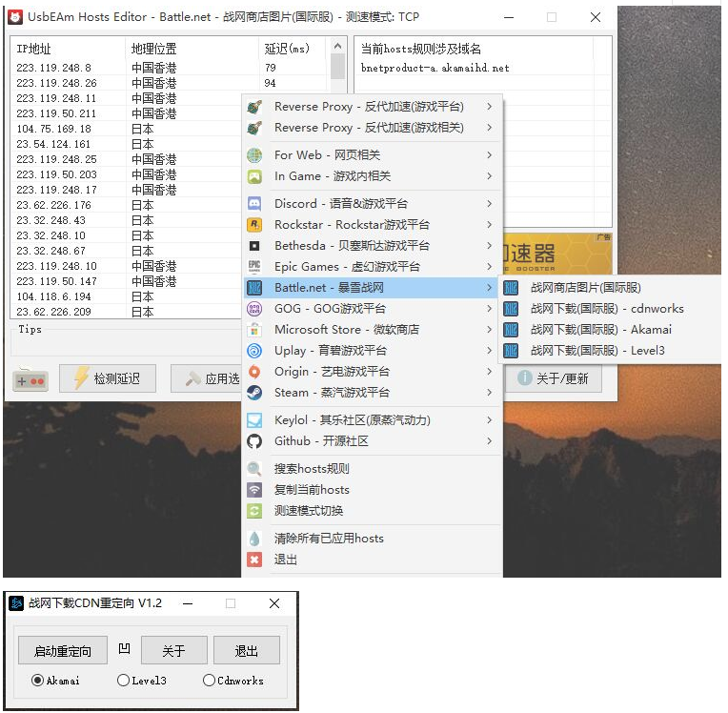Click the IP list scrollbar up arrow
728x713 pixels.
click(338, 46)
